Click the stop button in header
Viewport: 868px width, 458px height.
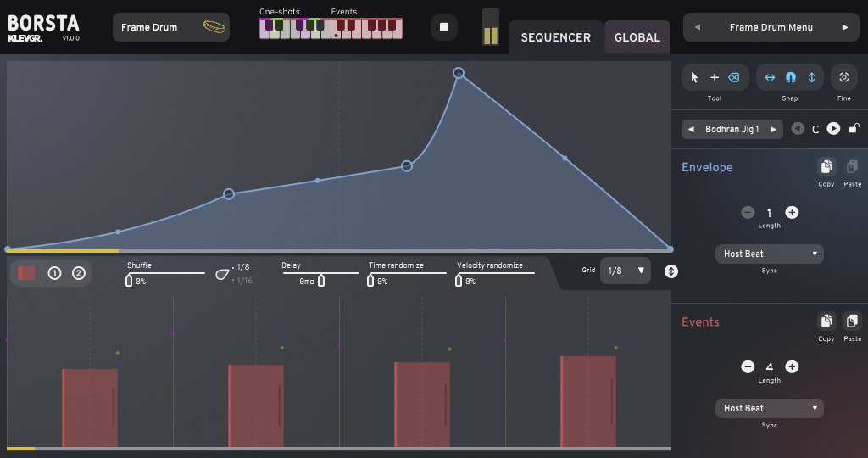coord(444,27)
